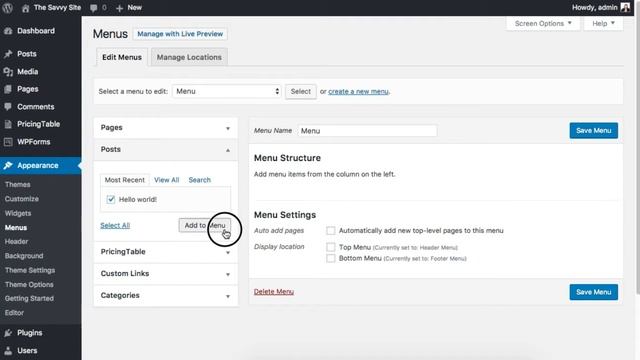Click into the Menu Name field
The image size is (640, 360).
coord(367,131)
